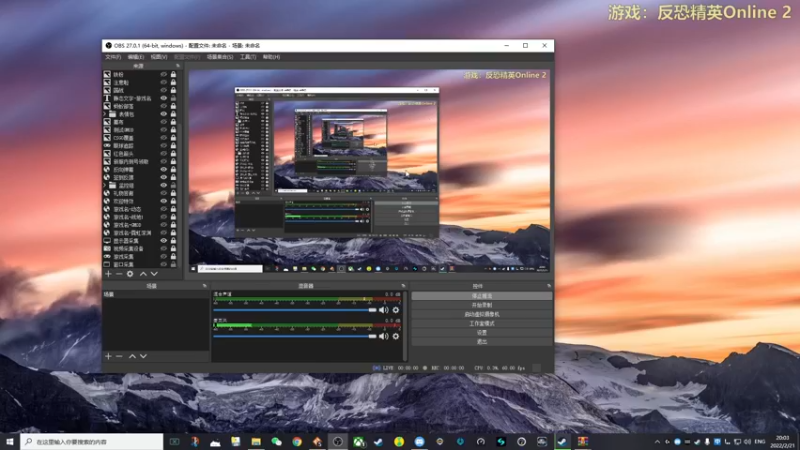The image size is (800, 450).
Task: Move selected source down in Sources list
Action: 154,274
